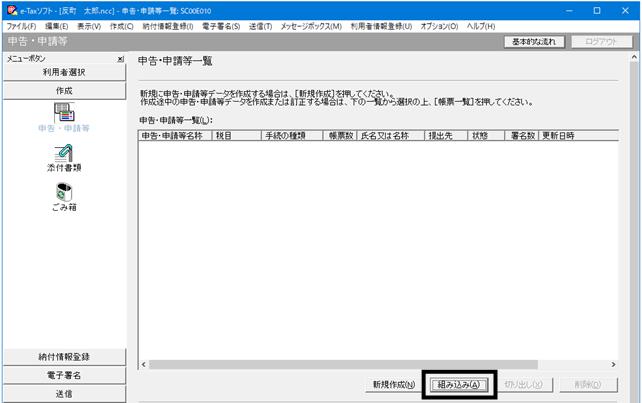The height and width of the screenshot is (403, 642).
Task: Click the vertical scrollbar's up arrow
Action: [634, 57]
